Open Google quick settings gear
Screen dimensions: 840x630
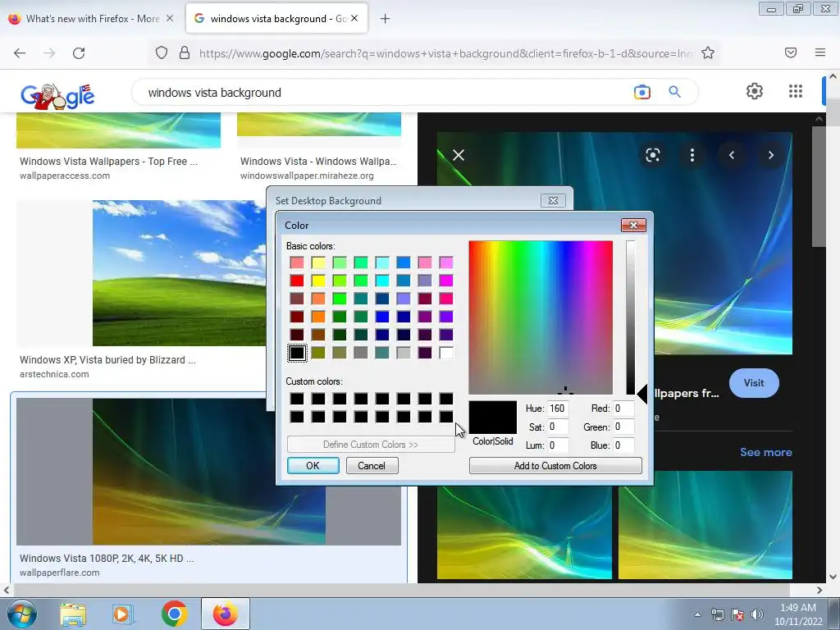(x=755, y=91)
